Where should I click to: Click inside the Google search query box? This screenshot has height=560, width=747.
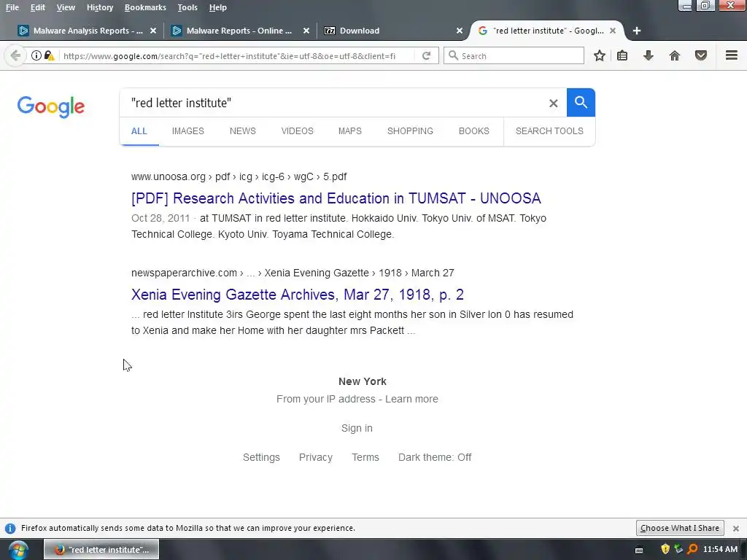click(x=333, y=103)
